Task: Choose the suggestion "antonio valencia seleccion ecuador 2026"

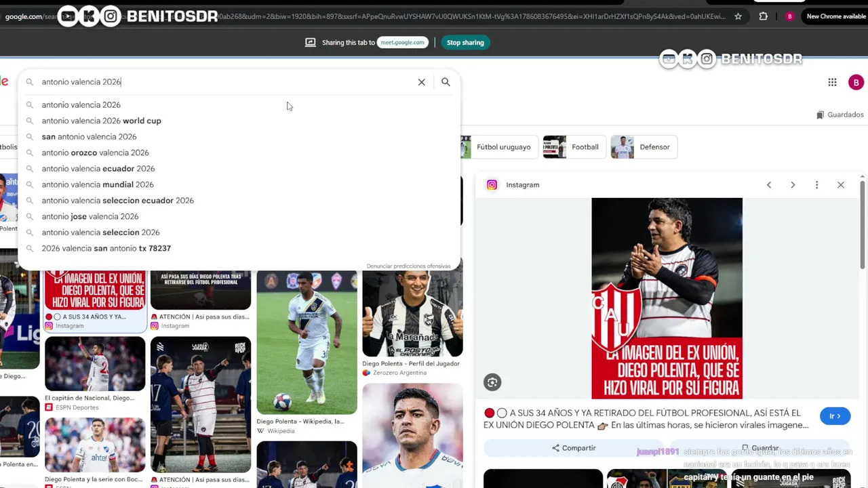Action: (x=239, y=201)
